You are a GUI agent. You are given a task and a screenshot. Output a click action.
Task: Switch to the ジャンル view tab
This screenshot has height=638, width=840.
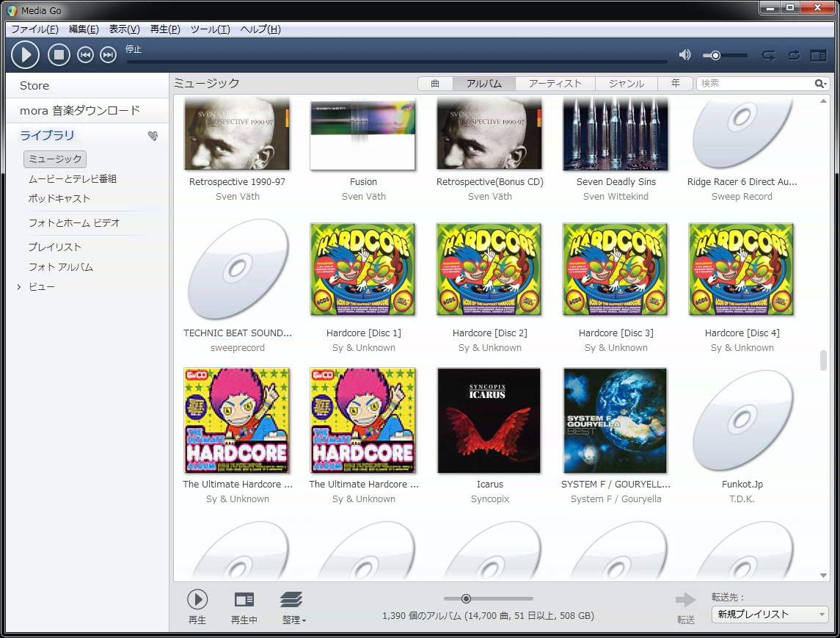[627, 83]
